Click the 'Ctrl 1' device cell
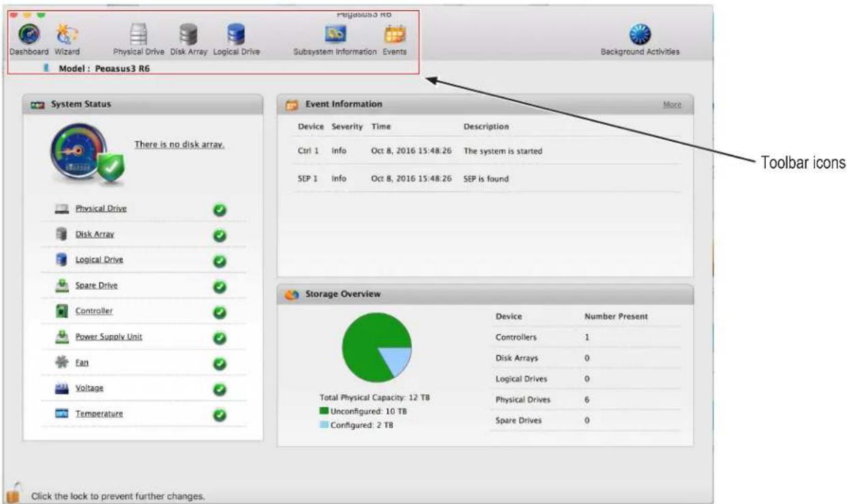This screenshot has width=847, height=504. click(308, 151)
